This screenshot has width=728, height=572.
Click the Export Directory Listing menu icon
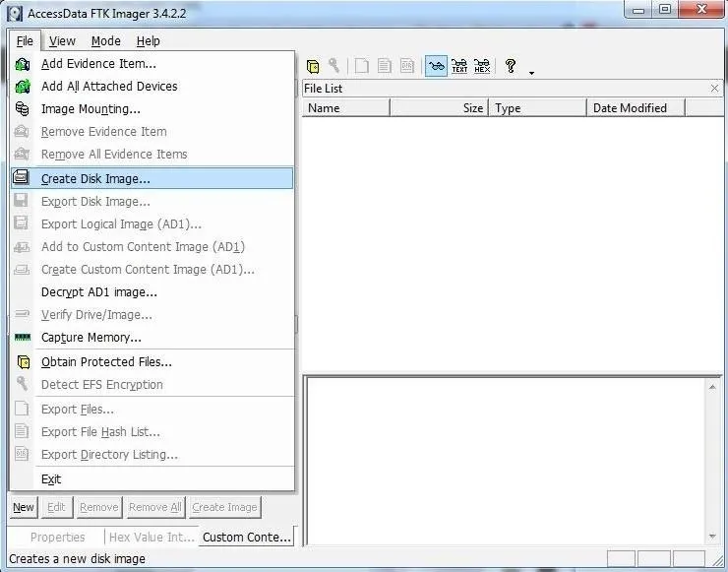[22, 454]
